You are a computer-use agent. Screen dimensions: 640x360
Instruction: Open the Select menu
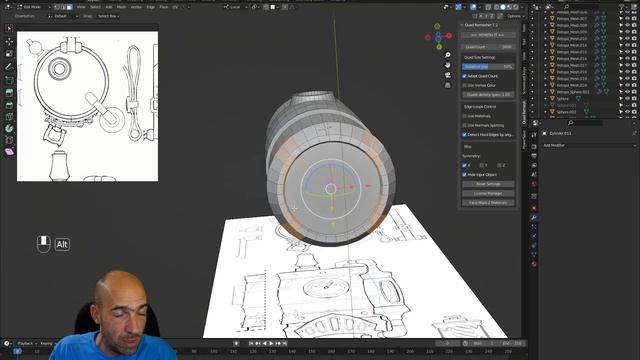pos(95,7)
